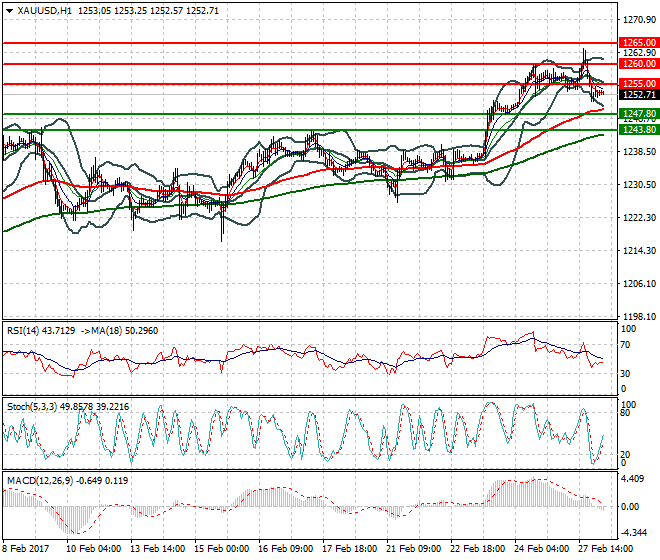Viewport: 660px width, 560px height.
Task: Click the 1255.00 red price level label
Action: (x=639, y=84)
